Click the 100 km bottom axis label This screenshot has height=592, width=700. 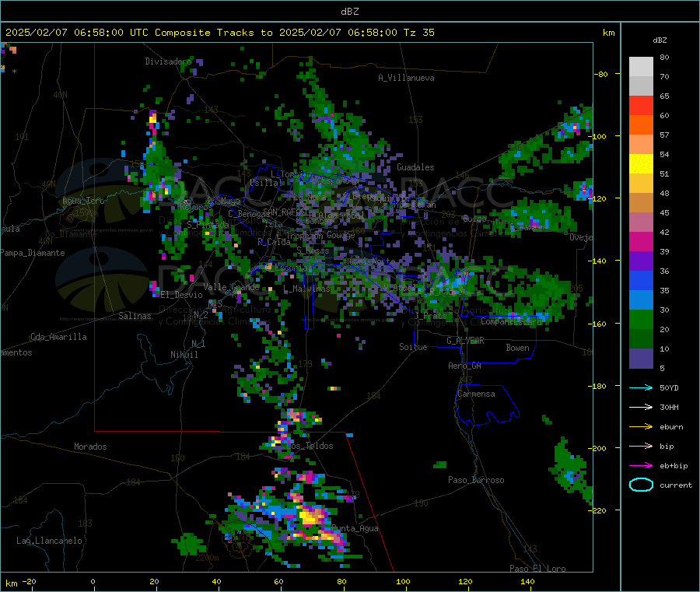(403, 581)
